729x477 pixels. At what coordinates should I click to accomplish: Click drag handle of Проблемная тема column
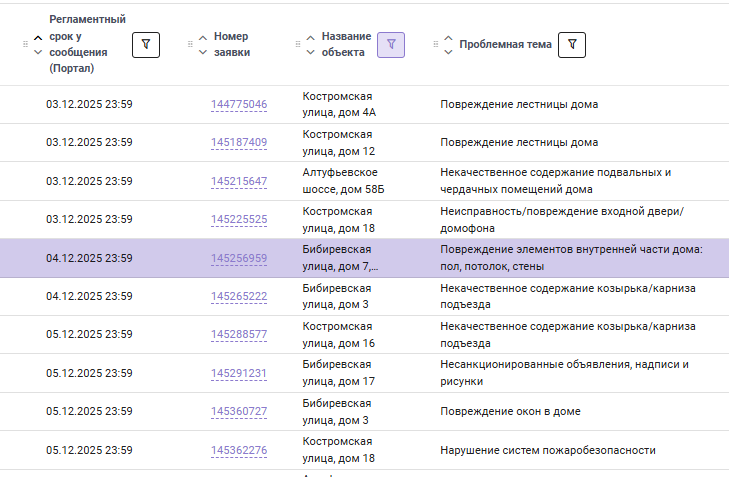pyautogui.click(x=435, y=44)
